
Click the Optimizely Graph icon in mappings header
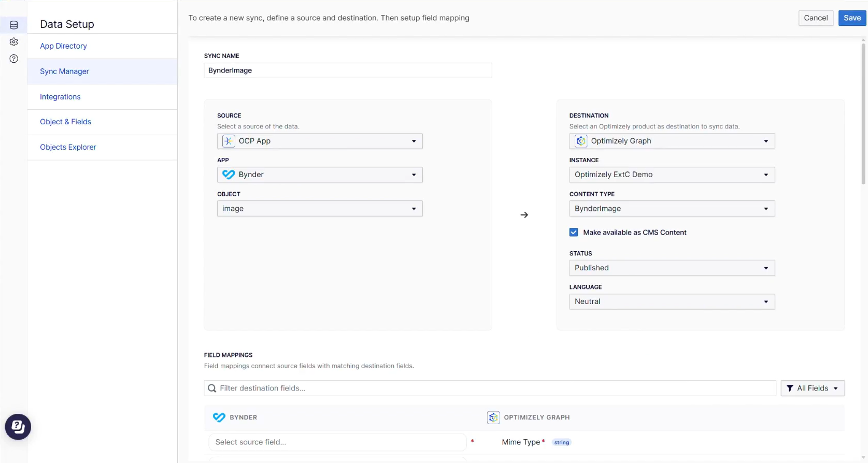pos(493,417)
